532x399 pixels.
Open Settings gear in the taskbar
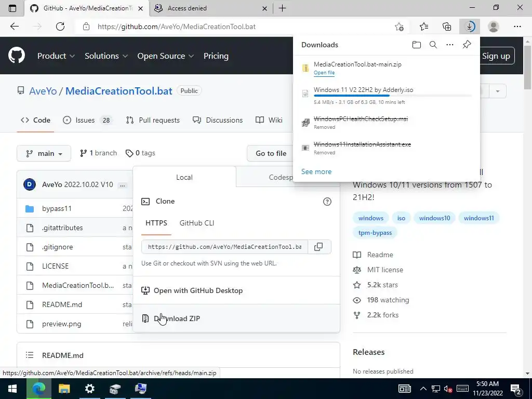(89, 389)
